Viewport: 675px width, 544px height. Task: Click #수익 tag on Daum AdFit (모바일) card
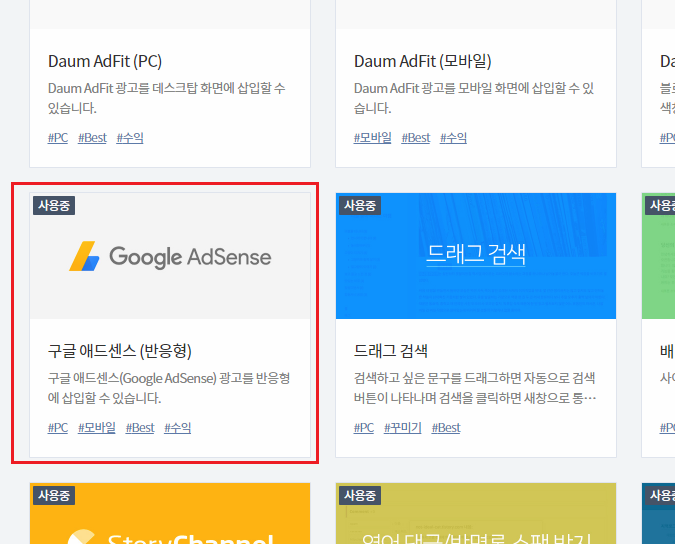click(x=453, y=138)
